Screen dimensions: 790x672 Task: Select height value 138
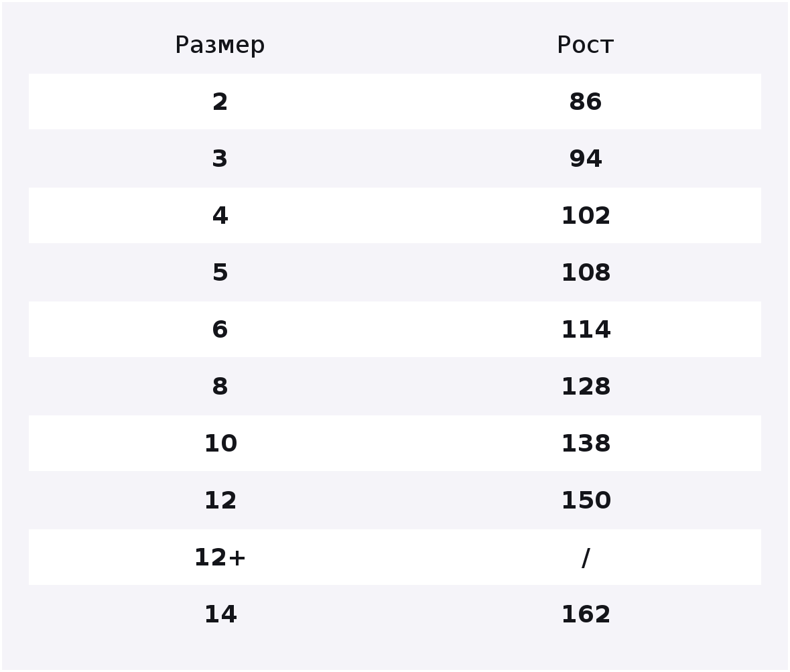click(x=586, y=444)
